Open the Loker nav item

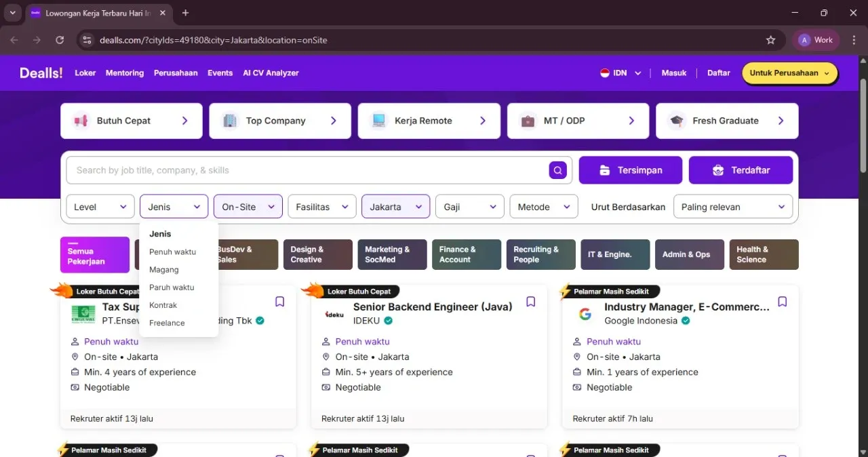[85, 73]
